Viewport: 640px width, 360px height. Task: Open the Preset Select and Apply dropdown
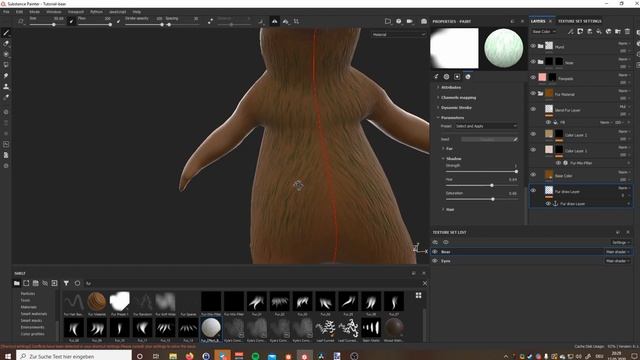[486, 126]
